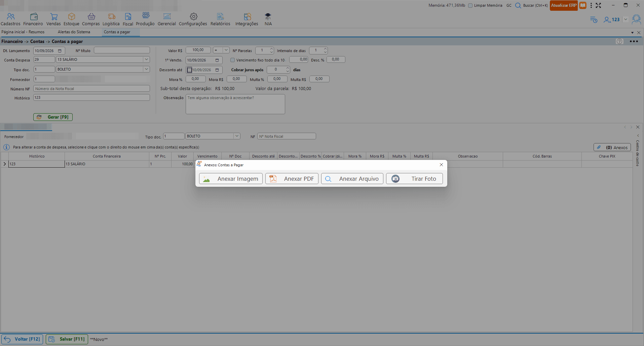This screenshot has height=346, width=644.
Task: Open the Logística truck module
Action: (111, 19)
